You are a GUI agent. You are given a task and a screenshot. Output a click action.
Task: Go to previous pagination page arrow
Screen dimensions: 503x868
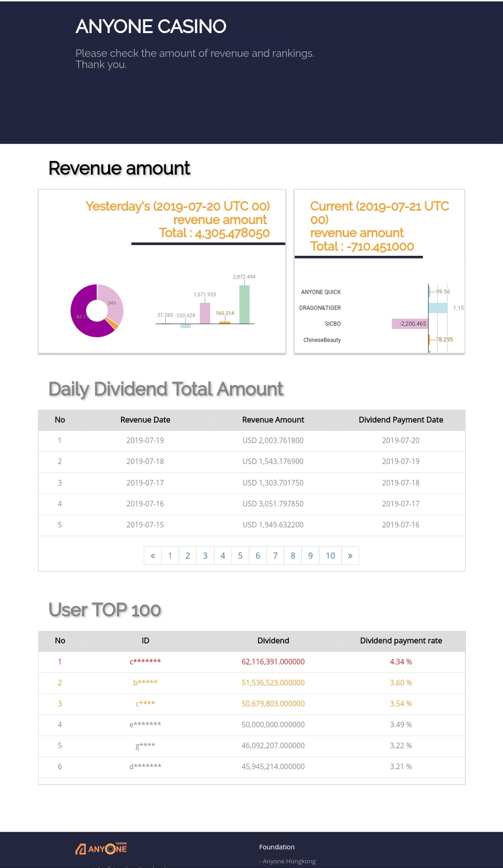[153, 555]
